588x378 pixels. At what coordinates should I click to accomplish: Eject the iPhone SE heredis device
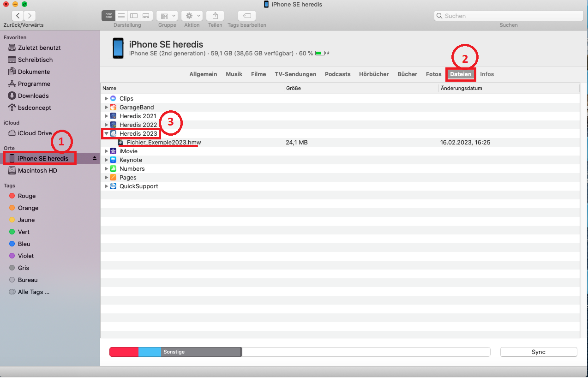95,158
